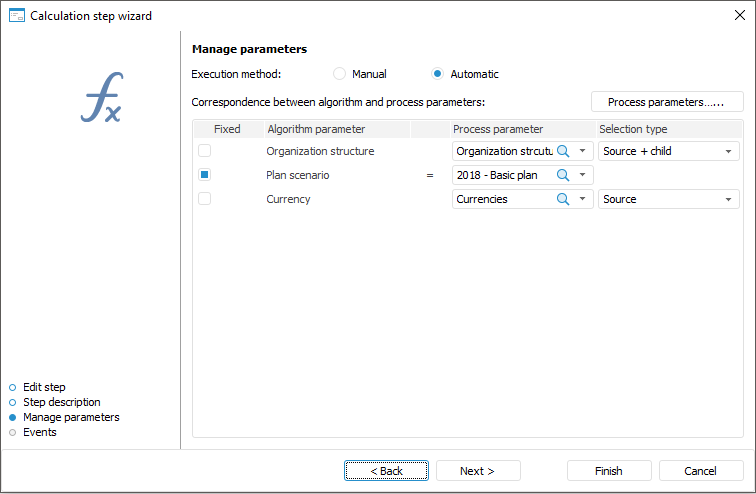Open Source + child selection type dropdown
The height and width of the screenshot is (494, 756).
[x=729, y=151]
